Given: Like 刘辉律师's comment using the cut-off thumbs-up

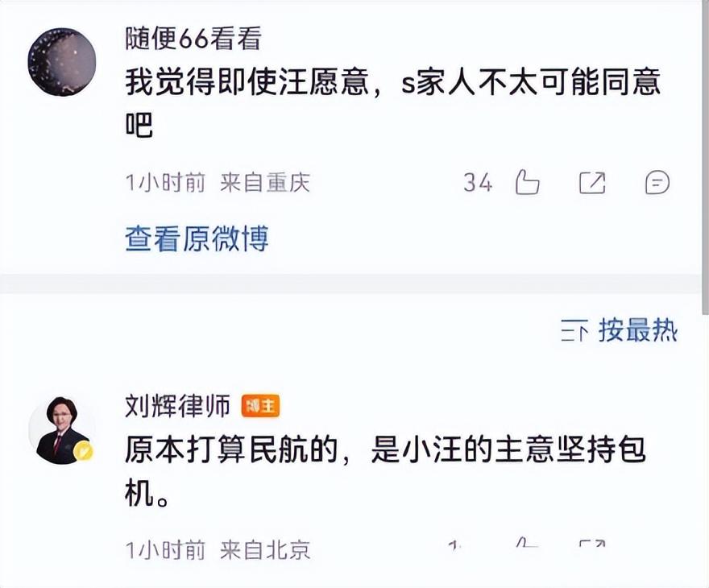Looking at the screenshot, I should (527, 545).
